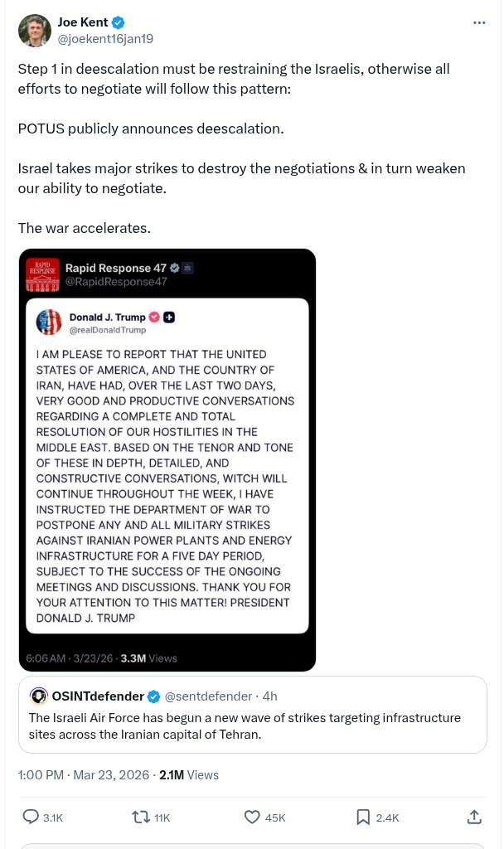Image resolution: width=504 pixels, height=849 pixels.
Task: Open the @joekent16jan19 handle link
Action: (105, 38)
